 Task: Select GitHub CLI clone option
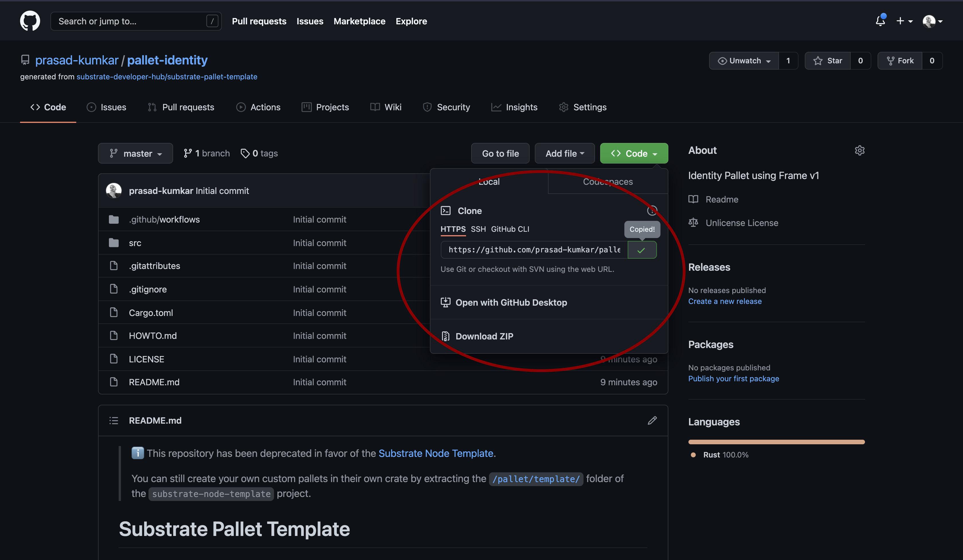coord(510,229)
